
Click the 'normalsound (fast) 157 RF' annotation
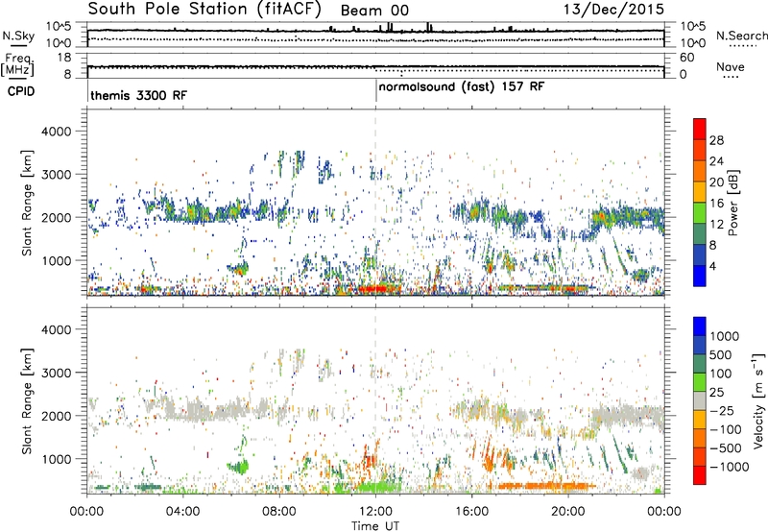tap(462, 87)
